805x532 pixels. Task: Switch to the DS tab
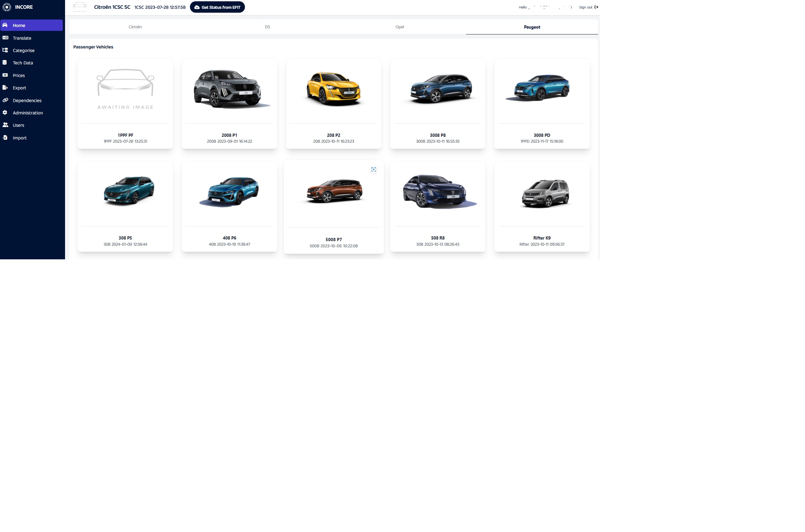pos(268,27)
